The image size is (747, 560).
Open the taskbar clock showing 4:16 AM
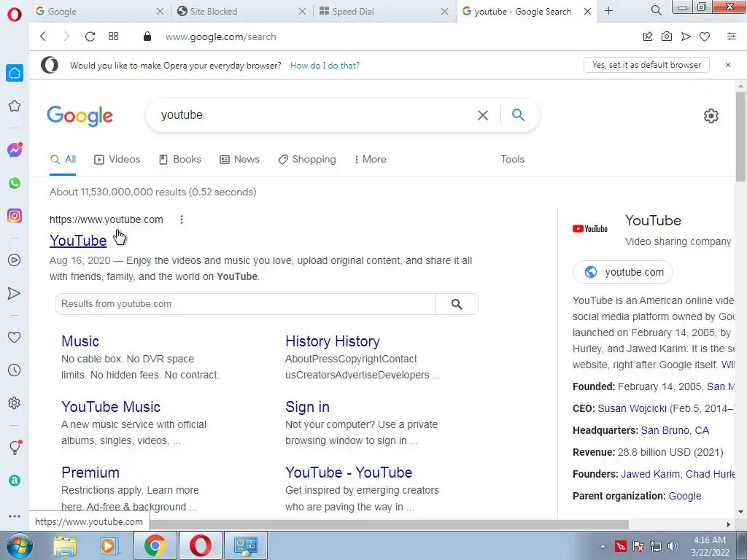[x=710, y=546]
